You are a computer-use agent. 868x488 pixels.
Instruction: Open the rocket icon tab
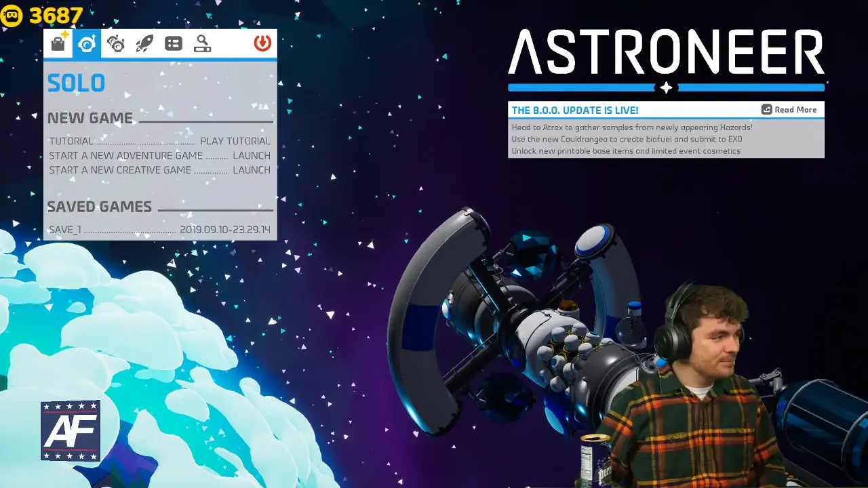point(144,43)
